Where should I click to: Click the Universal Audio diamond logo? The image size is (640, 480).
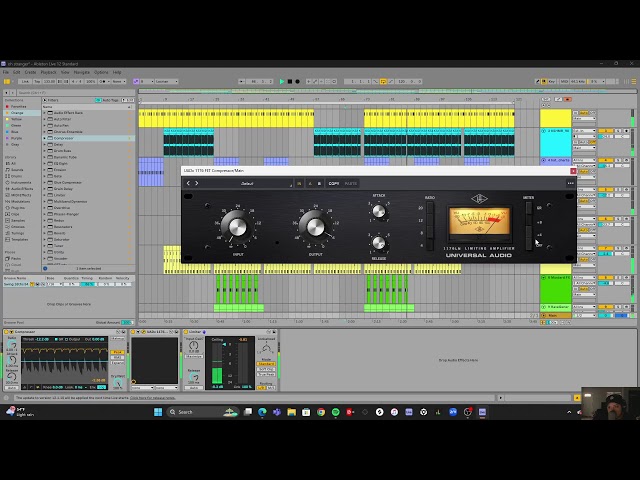[x=479, y=199]
